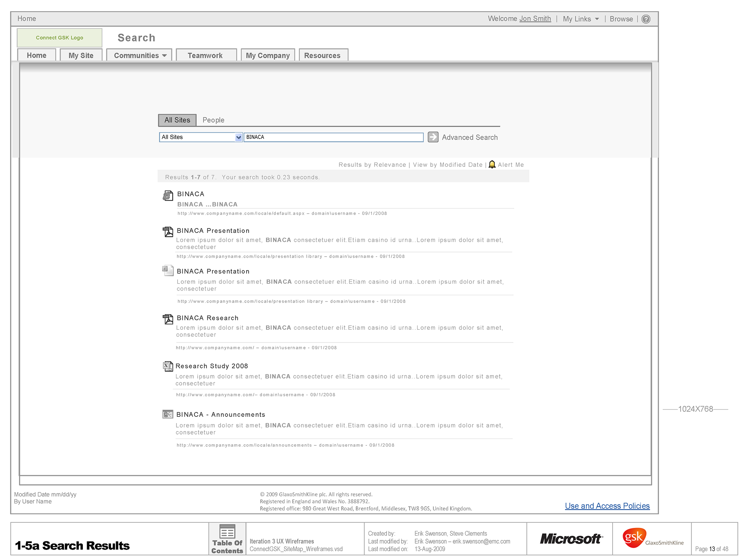Select the My Company tab
The image size is (743, 560).
pyautogui.click(x=267, y=55)
